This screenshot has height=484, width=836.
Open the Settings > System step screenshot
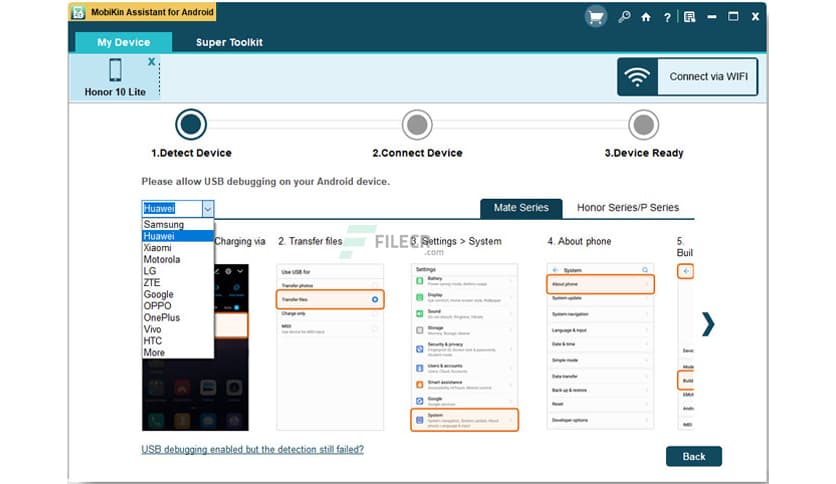click(464, 346)
